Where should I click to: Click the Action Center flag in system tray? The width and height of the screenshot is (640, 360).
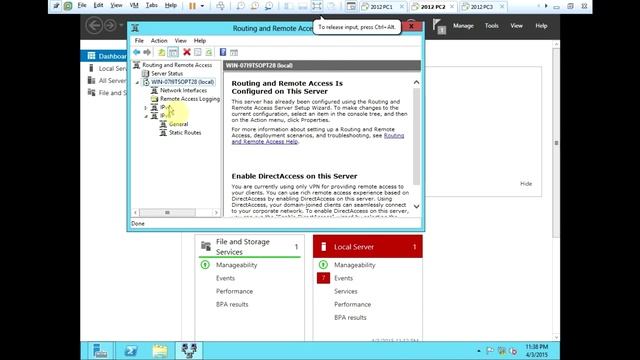tap(490, 351)
